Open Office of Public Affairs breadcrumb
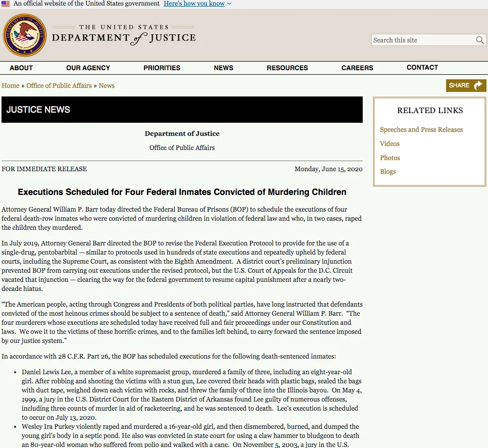The image size is (488, 448). click(x=59, y=85)
